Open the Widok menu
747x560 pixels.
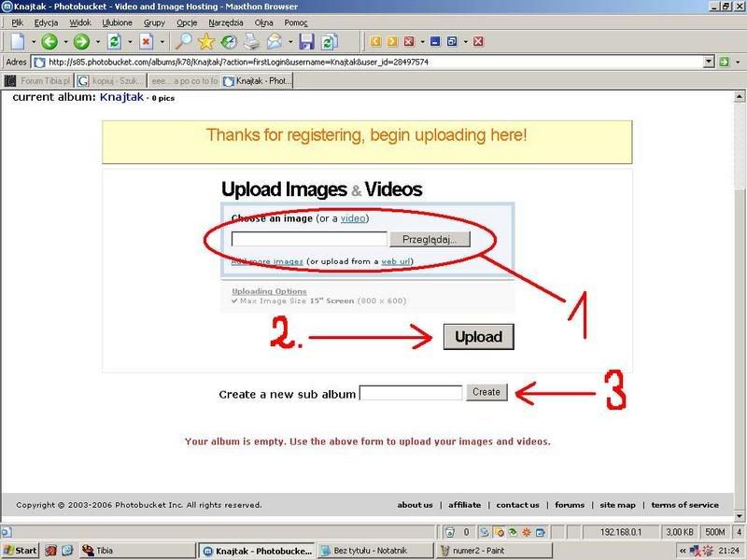coord(80,22)
